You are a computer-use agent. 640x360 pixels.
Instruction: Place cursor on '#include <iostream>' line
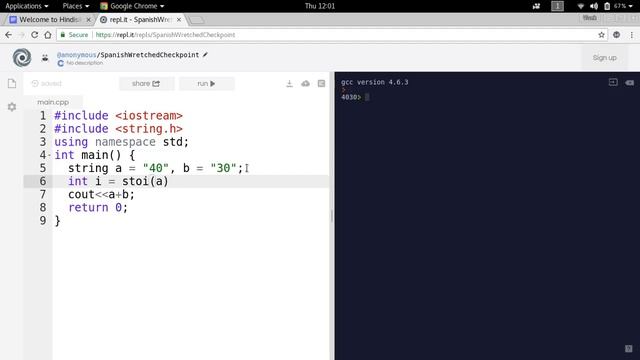coord(118,116)
